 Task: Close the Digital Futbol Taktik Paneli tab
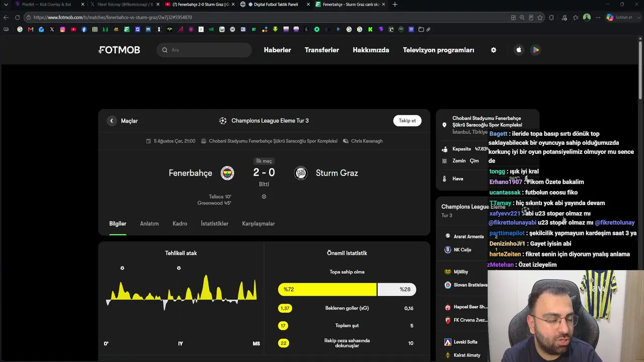coord(308,5)
